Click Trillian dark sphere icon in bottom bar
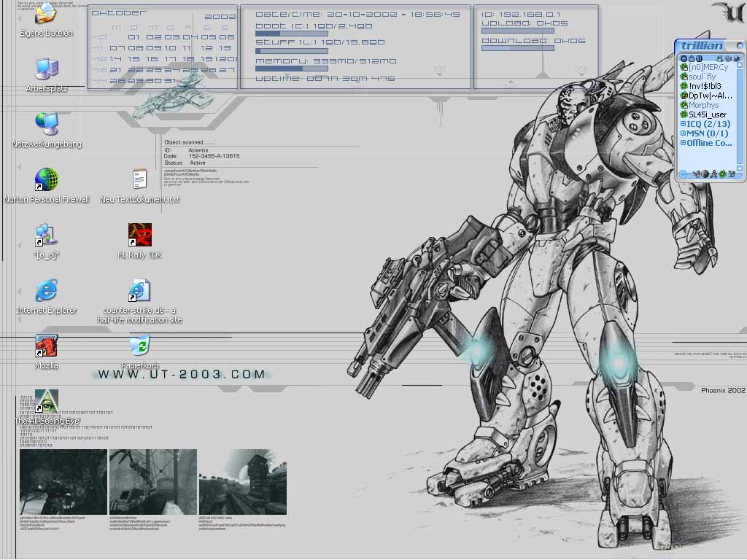Screen dimensions: 747x560 705,174
